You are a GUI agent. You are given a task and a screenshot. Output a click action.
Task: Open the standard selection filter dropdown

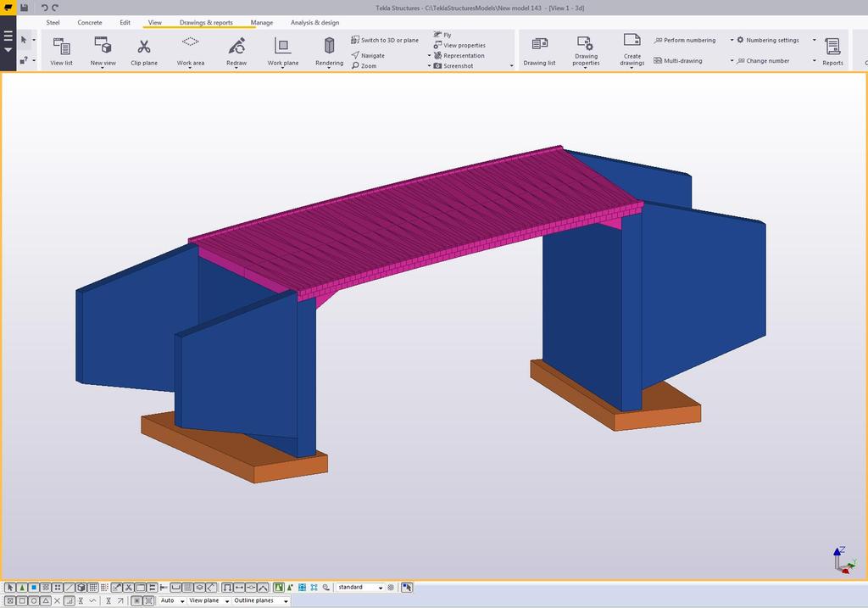pos(359,588)
